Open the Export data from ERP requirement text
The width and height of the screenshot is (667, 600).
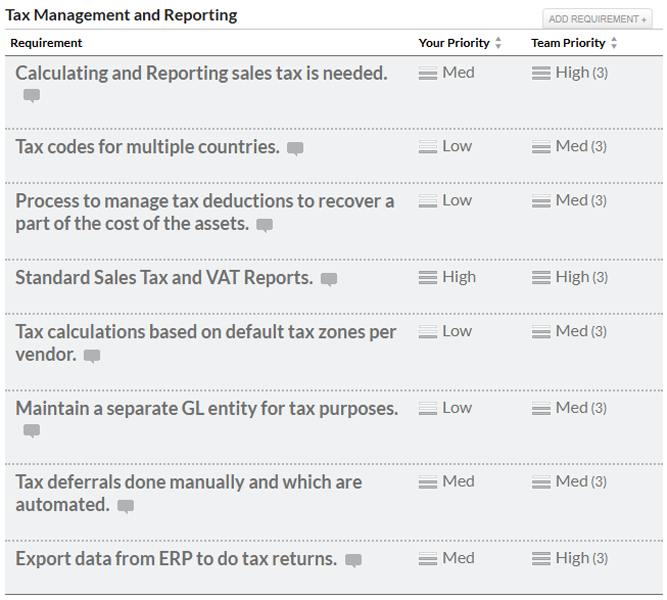point(176,558)
